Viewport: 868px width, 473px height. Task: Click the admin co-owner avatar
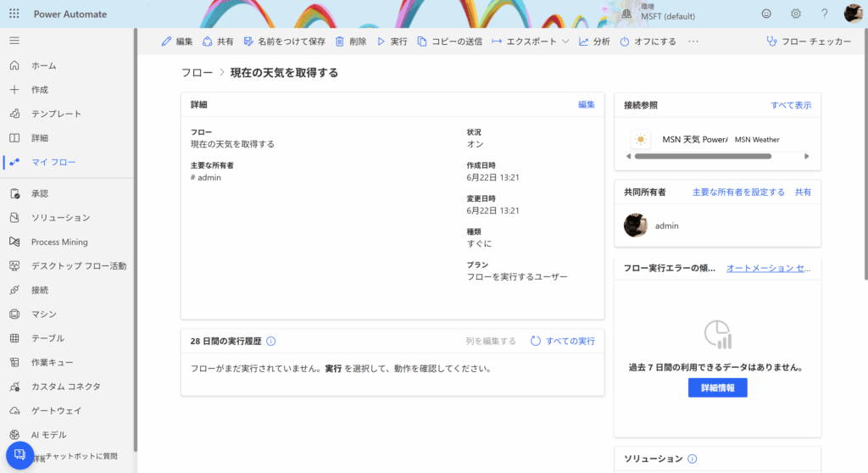point(636,225)
